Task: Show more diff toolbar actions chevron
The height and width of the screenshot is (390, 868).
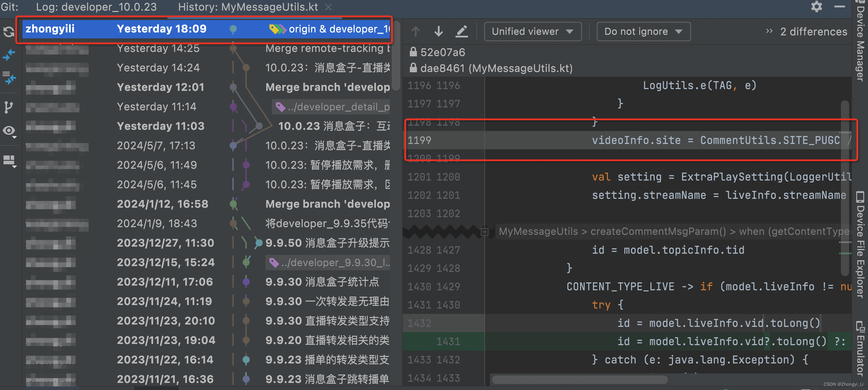Action: [x=769, y=31]
